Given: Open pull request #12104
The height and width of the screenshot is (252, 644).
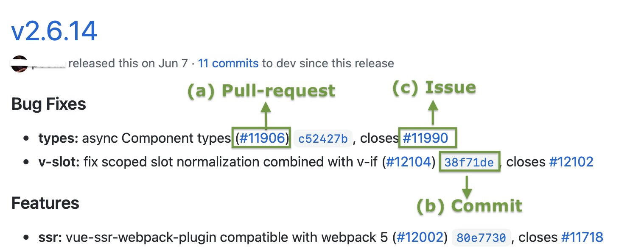Looking at the screenshot, I should [408, 162].
